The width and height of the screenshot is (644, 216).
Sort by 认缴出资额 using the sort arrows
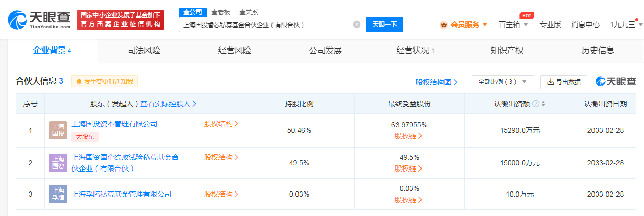click(543, 104)
